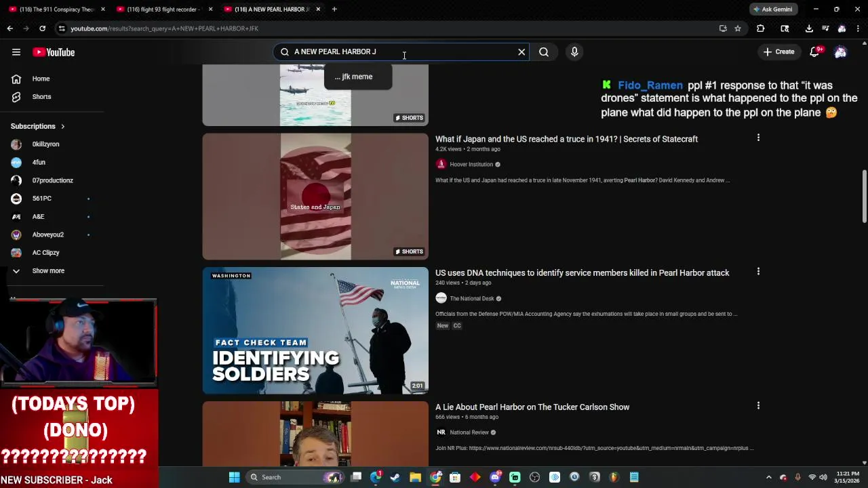Open YouTube notifications bell

click(x=814, y=52)
